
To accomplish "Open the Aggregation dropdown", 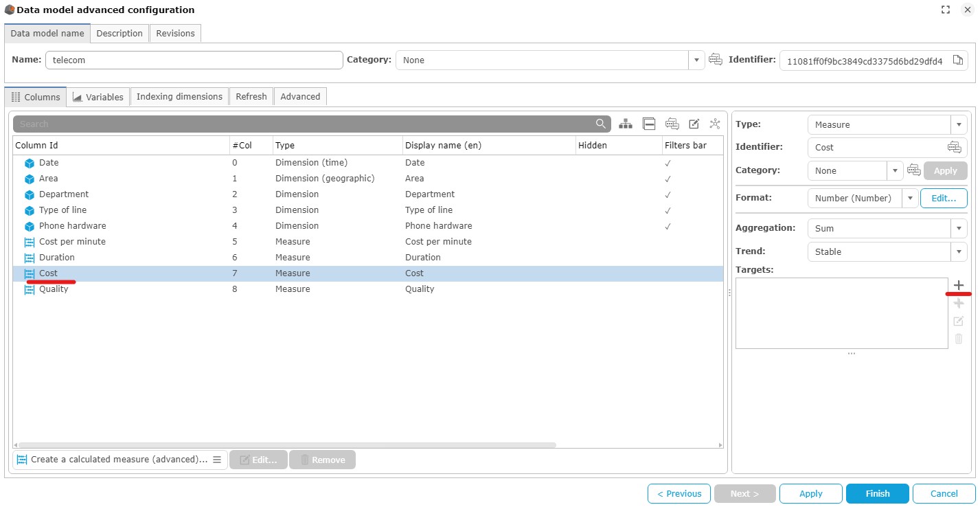I will click(958, 228).
